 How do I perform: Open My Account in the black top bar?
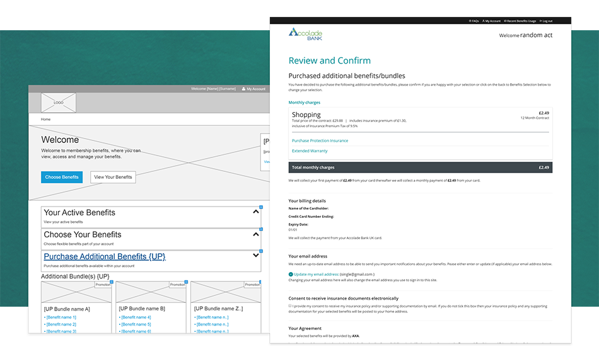[x=491, y=21]
